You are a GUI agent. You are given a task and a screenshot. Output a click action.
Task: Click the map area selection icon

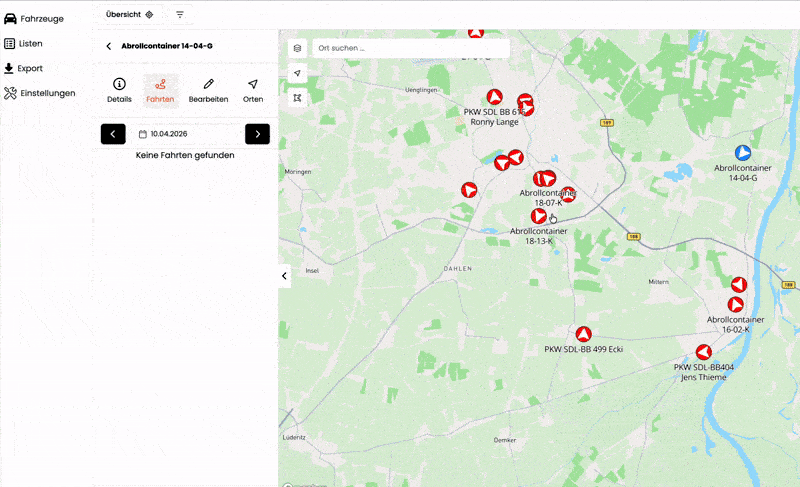297,97
